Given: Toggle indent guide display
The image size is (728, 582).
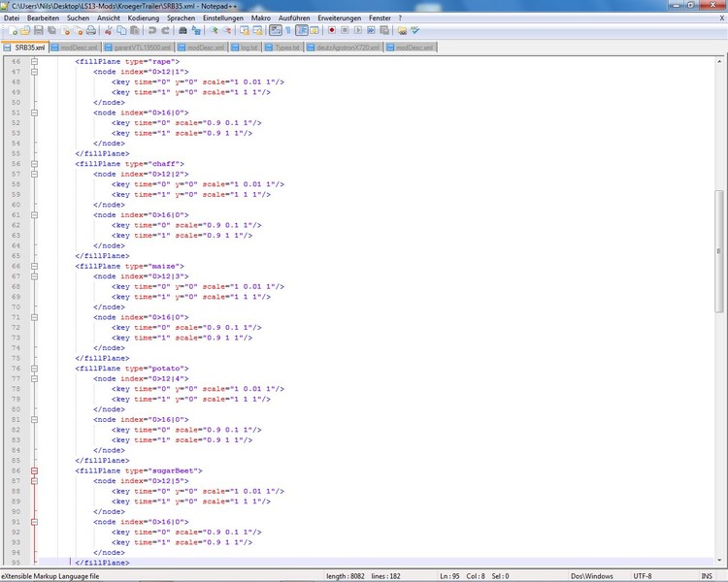Looking at the screenshot, I should (301, 31).
